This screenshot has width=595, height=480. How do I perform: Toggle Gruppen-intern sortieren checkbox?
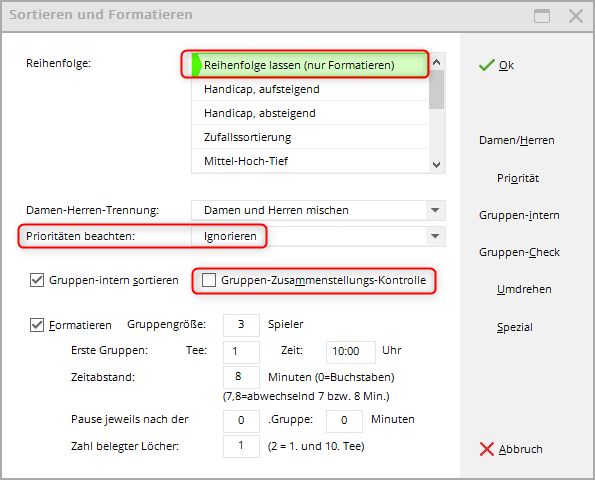point(37,280)
